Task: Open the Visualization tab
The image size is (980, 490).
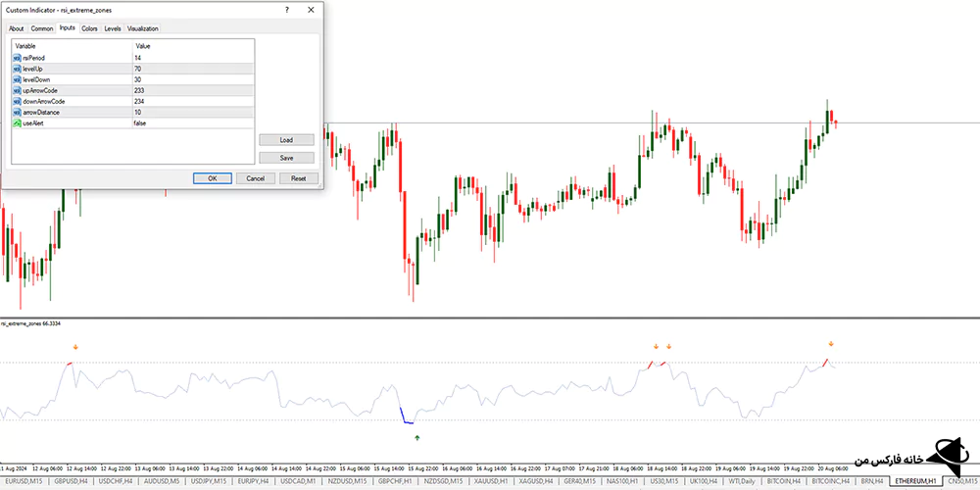Action: 142,28
